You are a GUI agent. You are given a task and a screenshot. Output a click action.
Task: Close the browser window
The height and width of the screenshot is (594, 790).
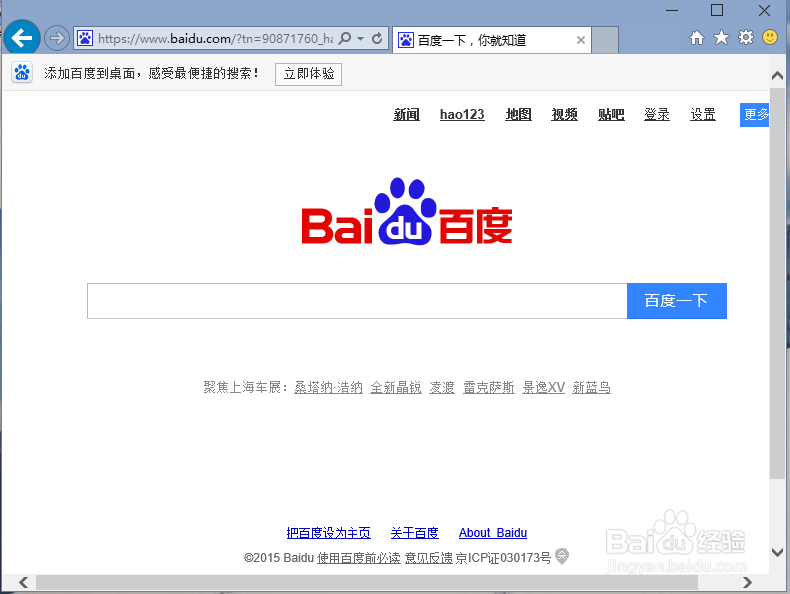click(764, 10)
